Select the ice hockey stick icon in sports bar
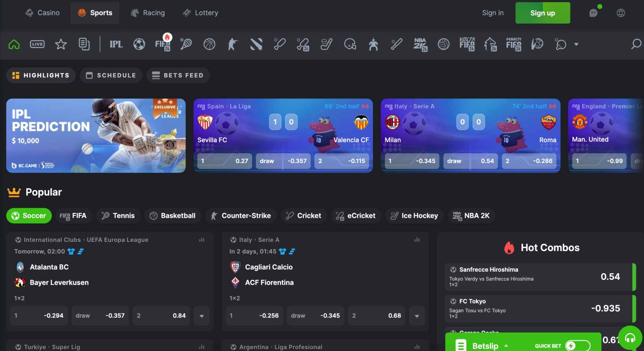644x351 pixels. (x=326, y=44)
